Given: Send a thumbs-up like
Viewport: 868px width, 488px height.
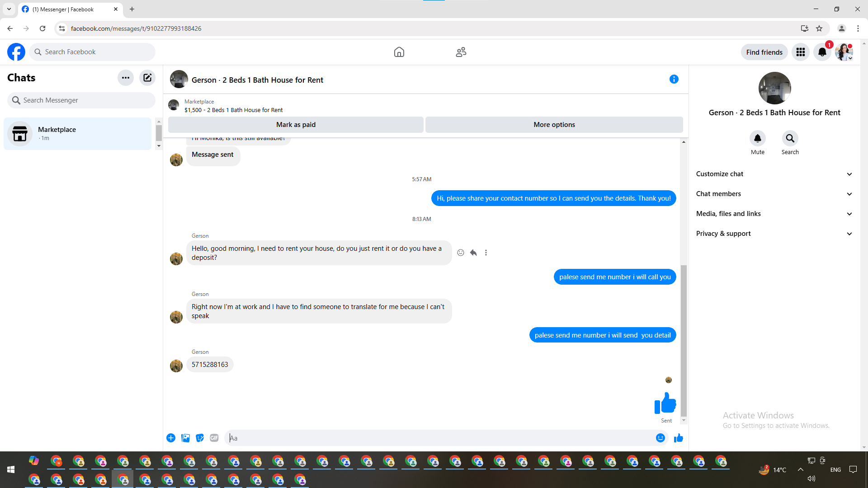Looking at the screenshot, I should [x=679, y=438].
